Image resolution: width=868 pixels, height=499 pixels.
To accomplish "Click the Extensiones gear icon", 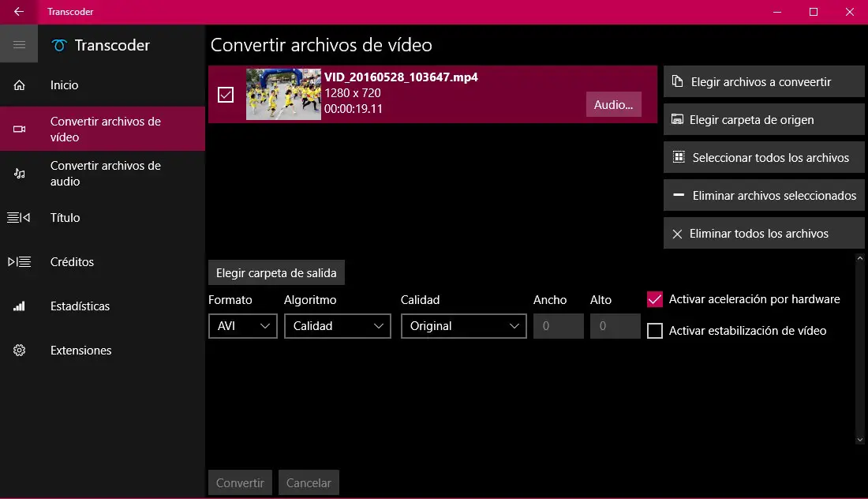I will 20,351.
